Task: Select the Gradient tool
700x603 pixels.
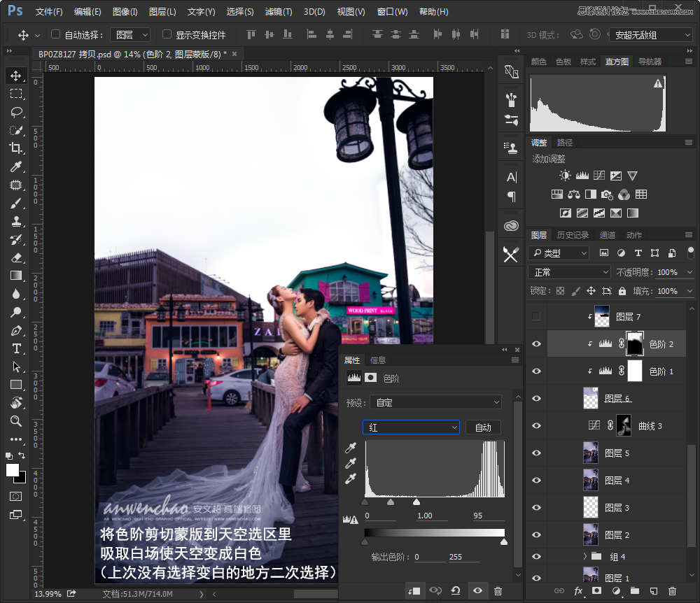Action: click(16, 276)
